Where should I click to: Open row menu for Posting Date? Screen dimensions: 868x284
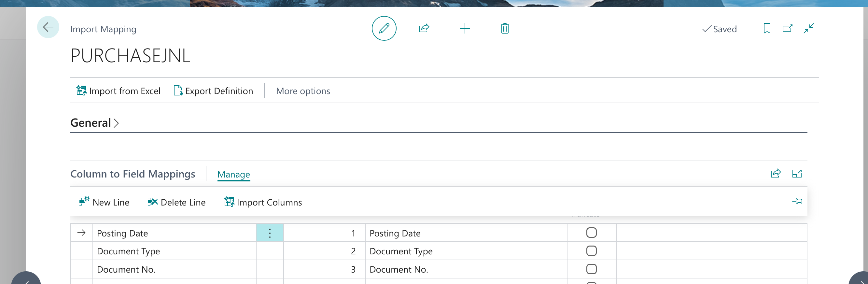coord(270,233)
